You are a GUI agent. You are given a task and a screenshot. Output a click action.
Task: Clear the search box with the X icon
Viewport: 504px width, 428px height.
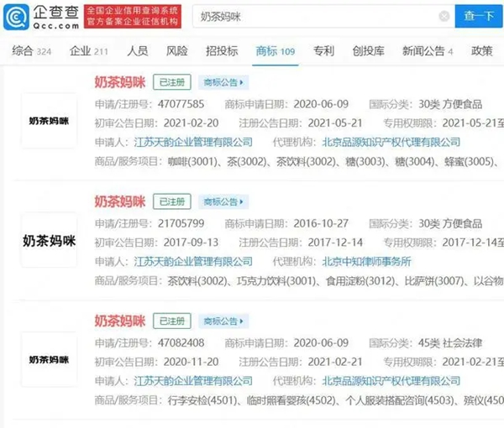click(x=444, y=17)
